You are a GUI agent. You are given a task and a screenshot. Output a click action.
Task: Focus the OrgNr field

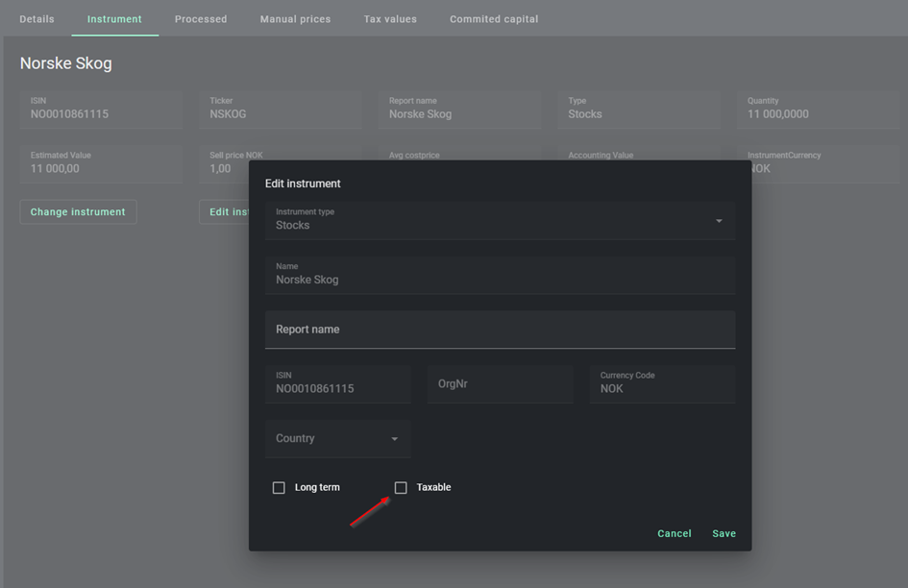500,384
